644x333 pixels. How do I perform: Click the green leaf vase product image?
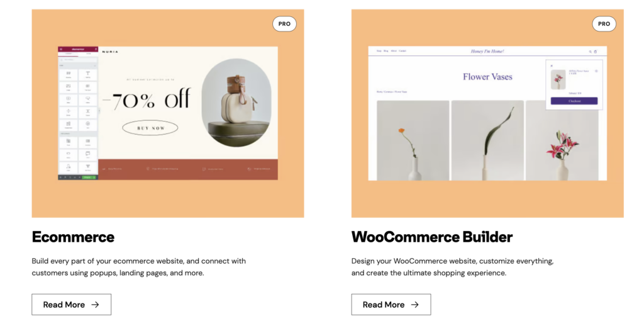click(x=487, y=140)
